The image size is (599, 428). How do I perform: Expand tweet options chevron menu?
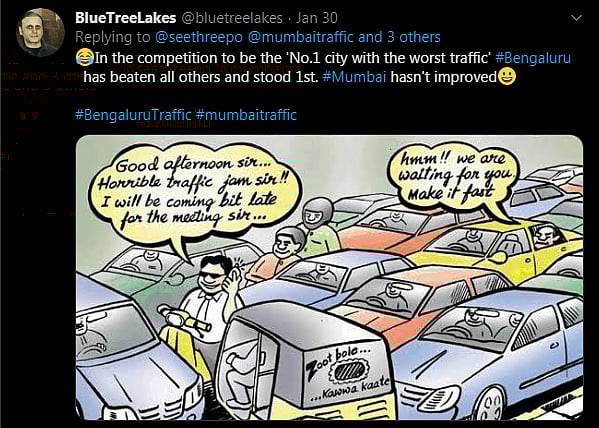pos(576,18)
